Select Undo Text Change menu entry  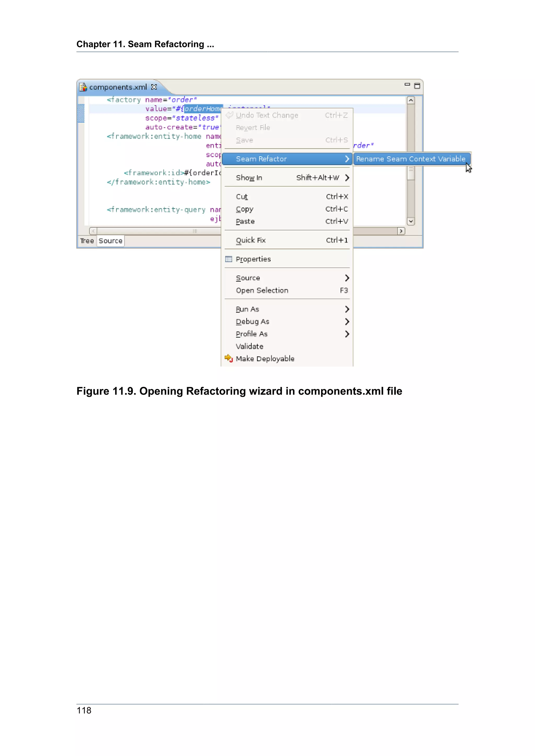287,115
